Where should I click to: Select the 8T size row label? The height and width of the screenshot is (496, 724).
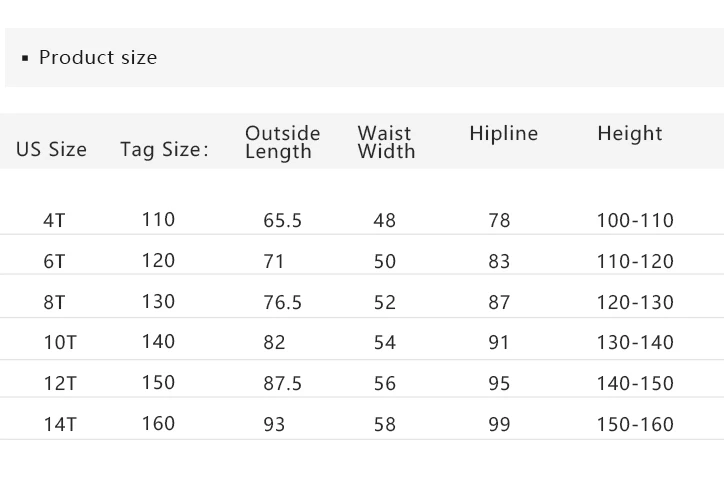click(54, 302)
